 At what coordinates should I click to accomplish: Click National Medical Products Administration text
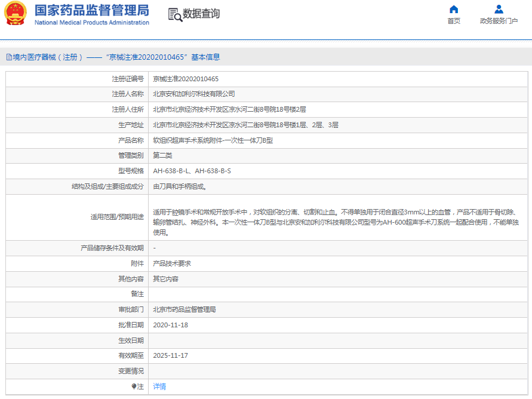[x=91, y=23]
